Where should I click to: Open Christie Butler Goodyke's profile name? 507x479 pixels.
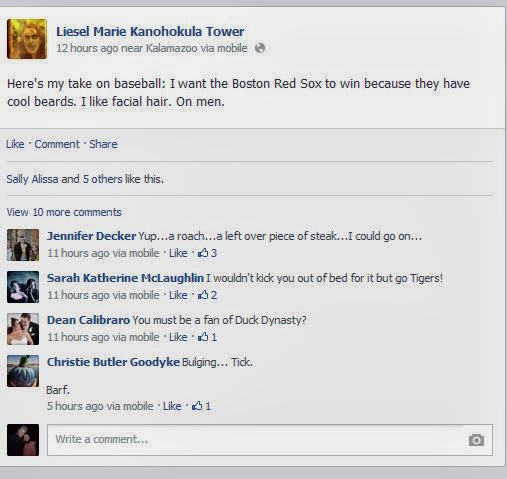[113, 362]
